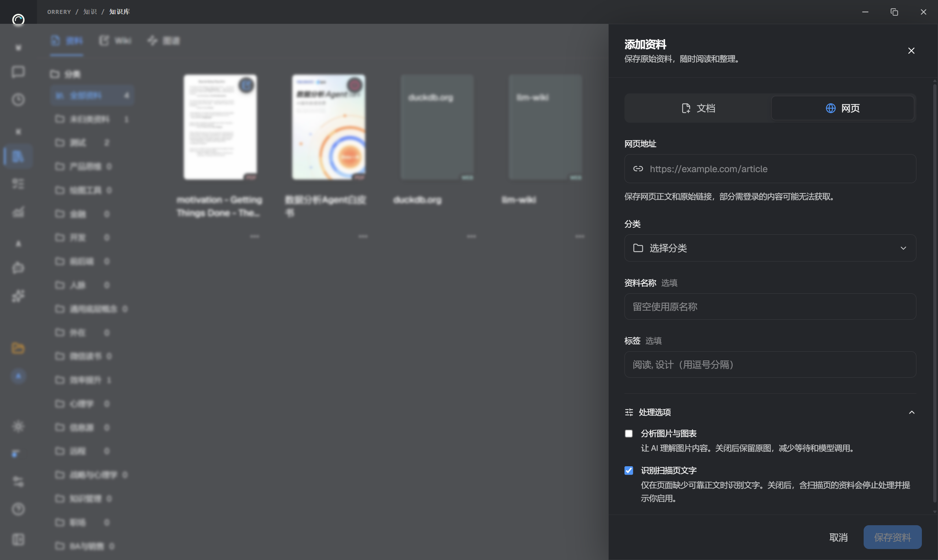
Task: Open the clock history sidebar icon
Action: pos(18,100)
